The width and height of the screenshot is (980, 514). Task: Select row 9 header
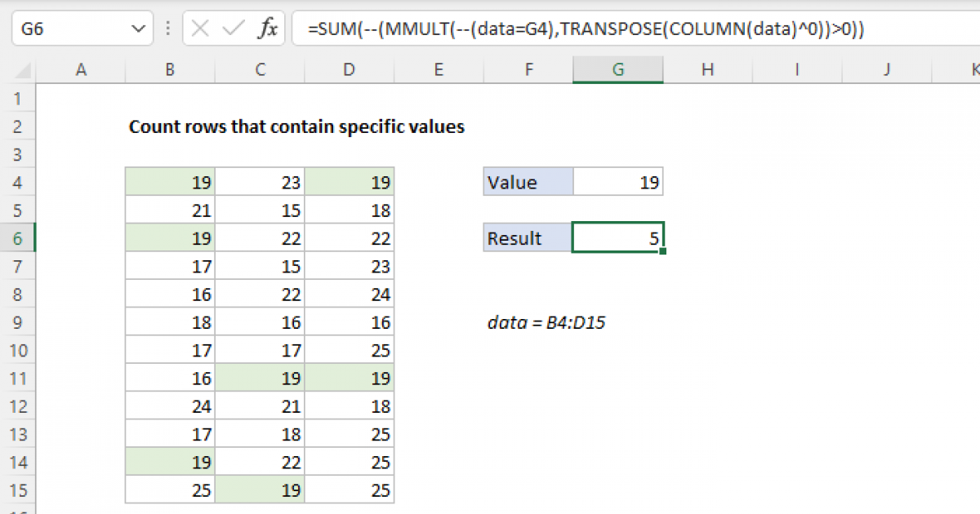tap(18, 322)
